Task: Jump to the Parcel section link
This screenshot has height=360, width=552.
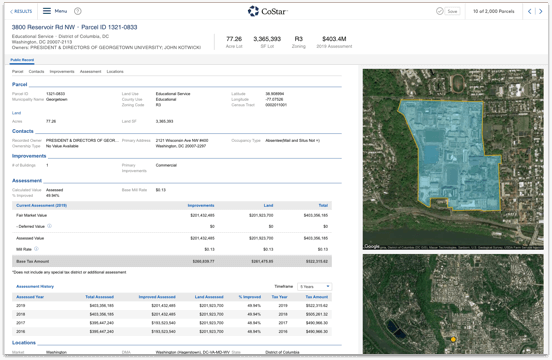Action: coord(17,71)
